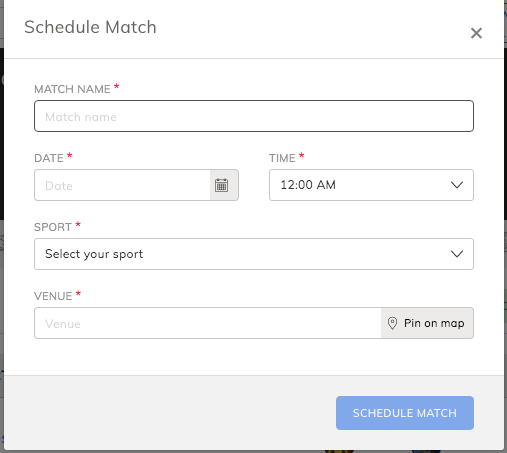The image size is (507, 453).
Task: Click the DATE field label
Action: [49, 158]
